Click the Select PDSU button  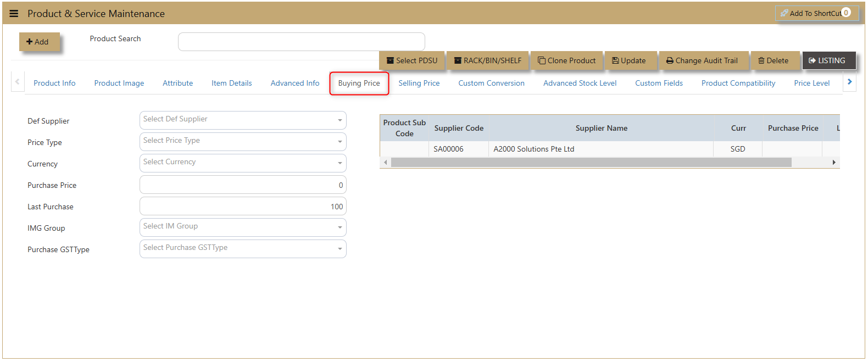pyautogui.click(x=412, y=60)
